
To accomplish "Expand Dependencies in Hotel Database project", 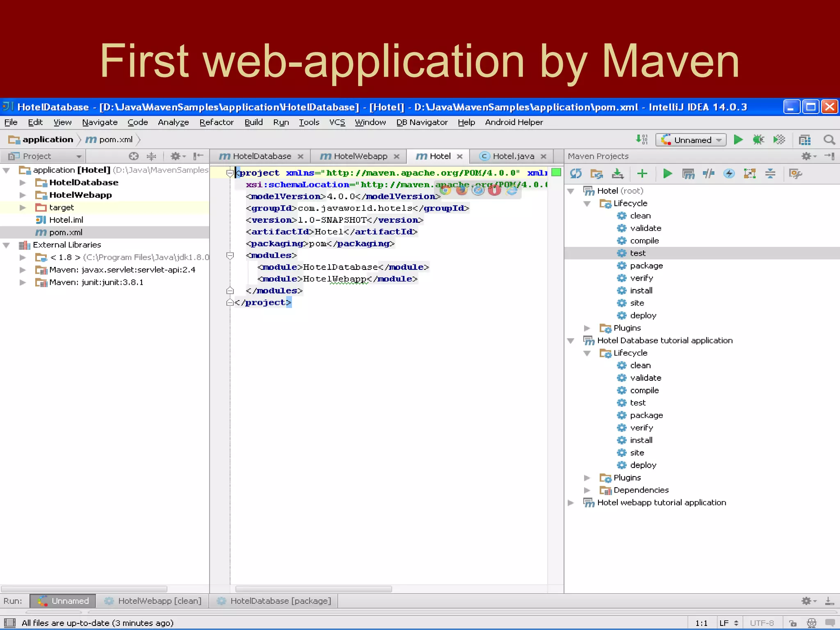I will (x=587, y=490).
